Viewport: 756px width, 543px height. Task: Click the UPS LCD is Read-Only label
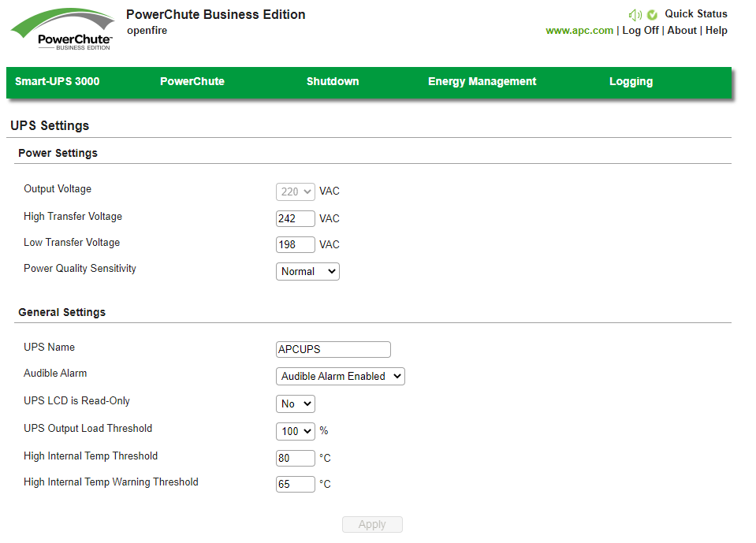pyautogui.click(x=76, y=401)
